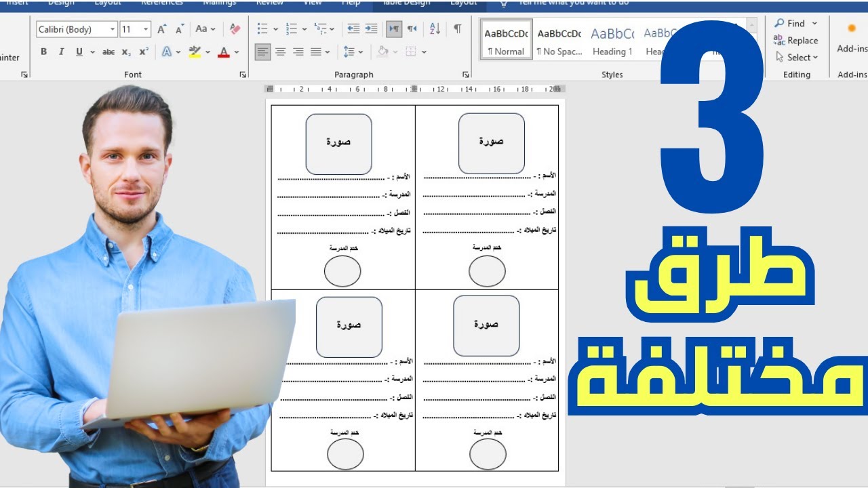Screen dimensions: 868x488
Task: Toggle Strikethrough text formatting
Action: pyautogui.click(x=108, y=52)
